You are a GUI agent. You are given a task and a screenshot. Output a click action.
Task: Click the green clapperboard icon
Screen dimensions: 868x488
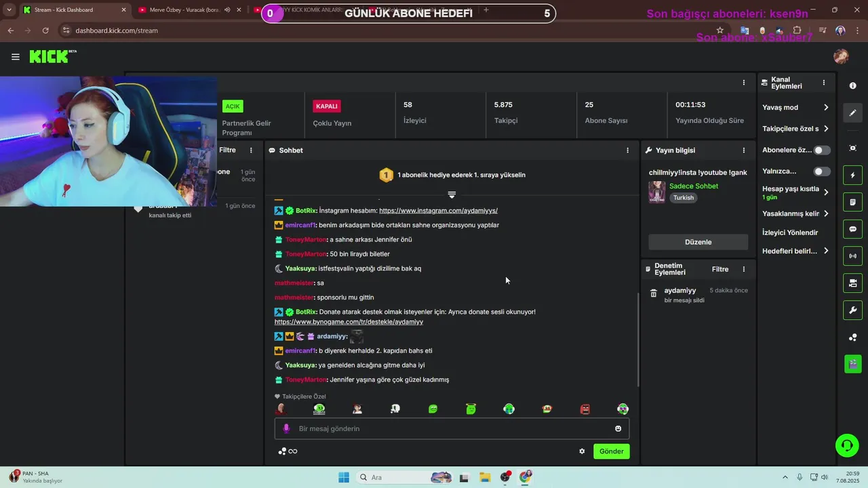pos(853,364)
